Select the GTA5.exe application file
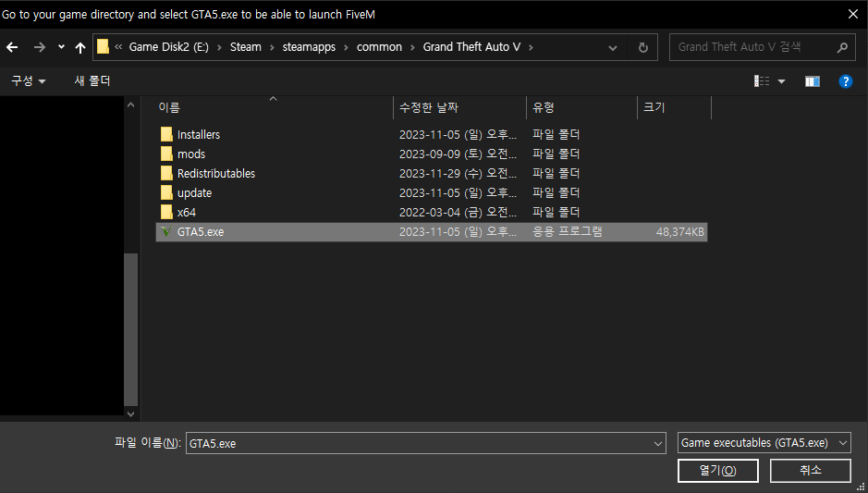868x493 pixels. pyautogui.click(x=201, y=232)
